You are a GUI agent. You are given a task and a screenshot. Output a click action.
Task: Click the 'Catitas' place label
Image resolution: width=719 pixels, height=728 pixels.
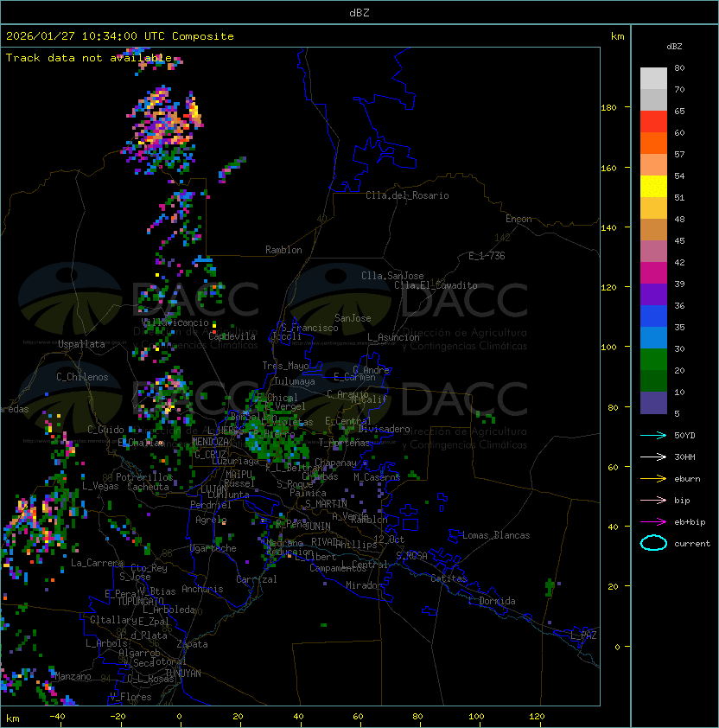tap(449, 578)
